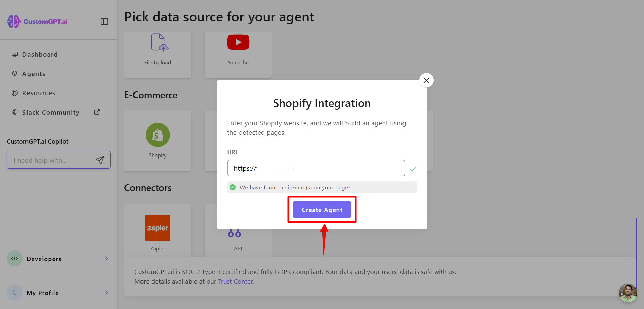Screen dimensions: 644x309
Task: Click the 'YouTube' card label
Action: click(238, 63)
